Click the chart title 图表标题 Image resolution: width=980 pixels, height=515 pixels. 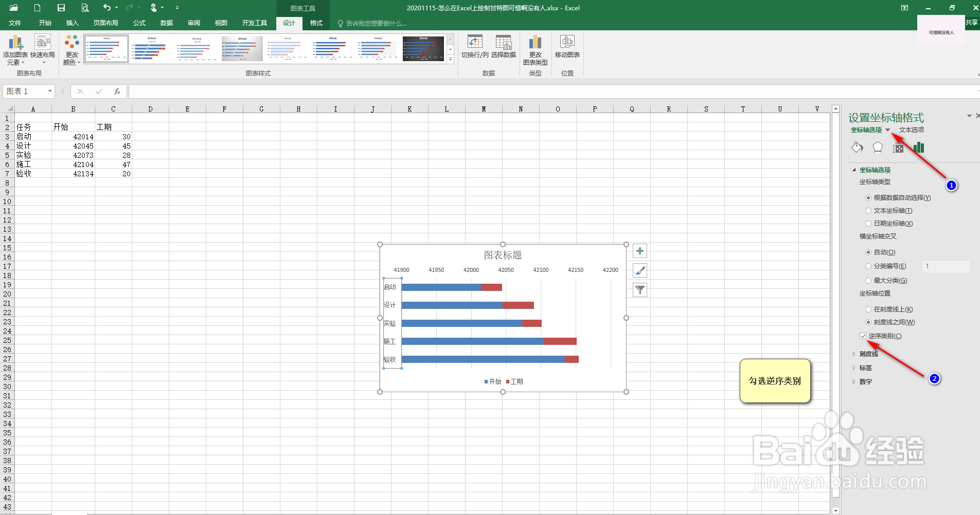[503, 255]
